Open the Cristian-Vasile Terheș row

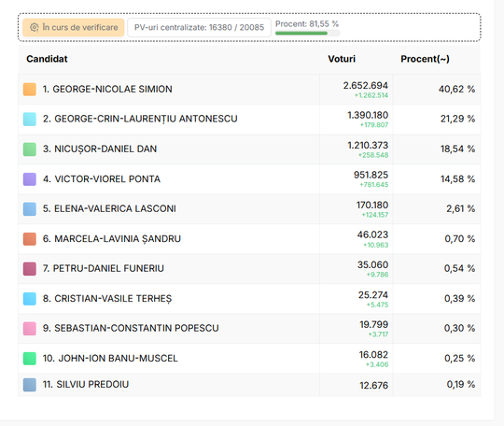(249, 299)
